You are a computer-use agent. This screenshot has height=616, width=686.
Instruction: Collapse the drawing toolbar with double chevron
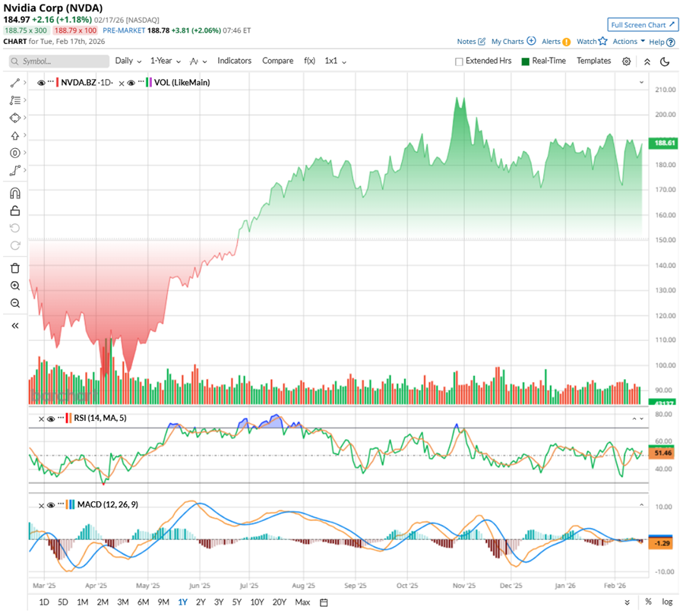(15, 326)
